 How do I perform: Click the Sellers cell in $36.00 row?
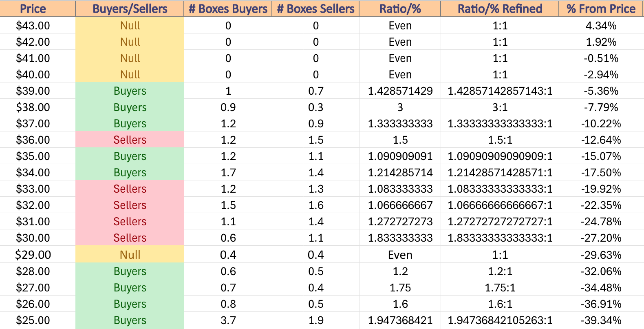click(x=130, y=140)
